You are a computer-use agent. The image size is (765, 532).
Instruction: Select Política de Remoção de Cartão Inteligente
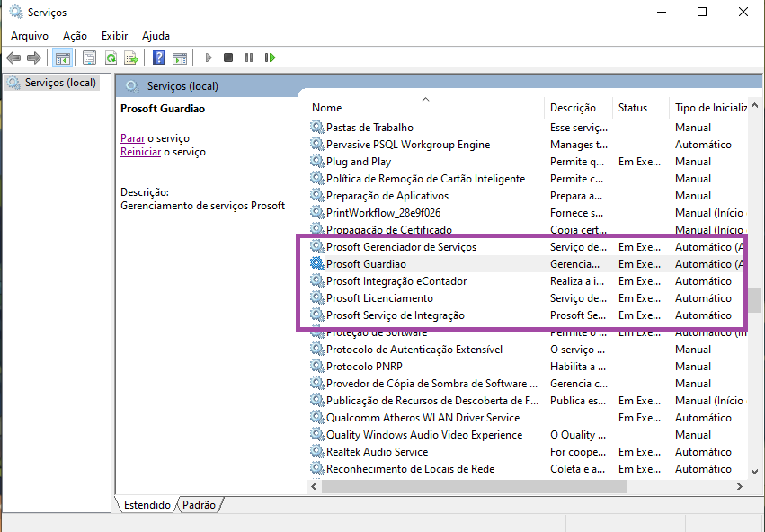[x=529, y=179]
